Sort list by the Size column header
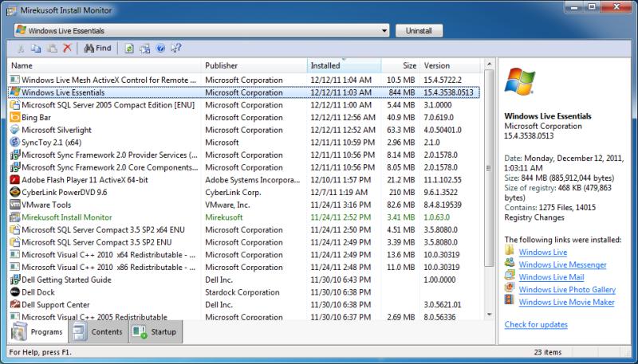 click(x=400, y=65)
